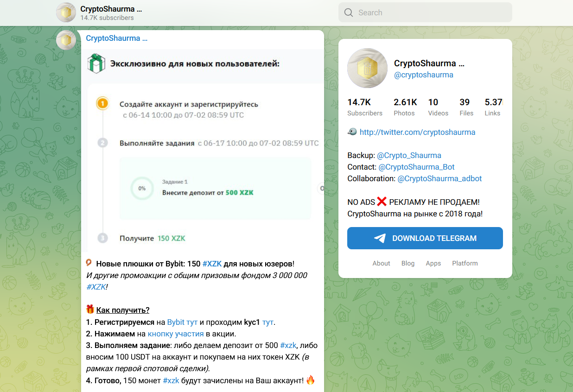This screenshot has height=392, width=573.
Task: Click the #xzk hashtag in step 4
Action: tap(171, 380)
